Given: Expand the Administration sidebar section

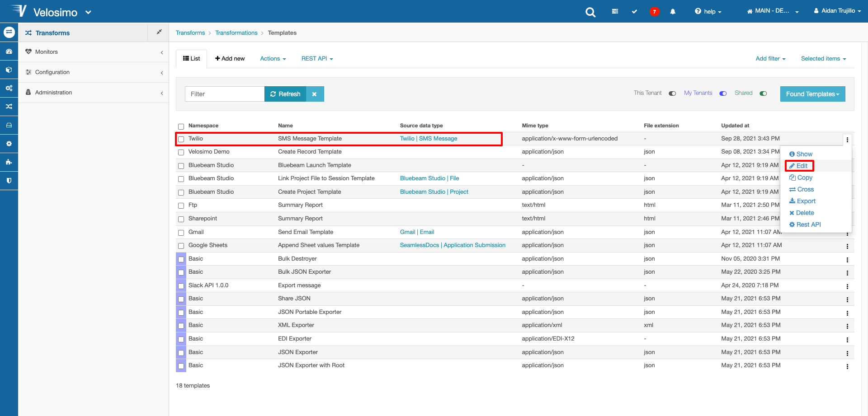Looking at the screenshot, I should point(94,93).
